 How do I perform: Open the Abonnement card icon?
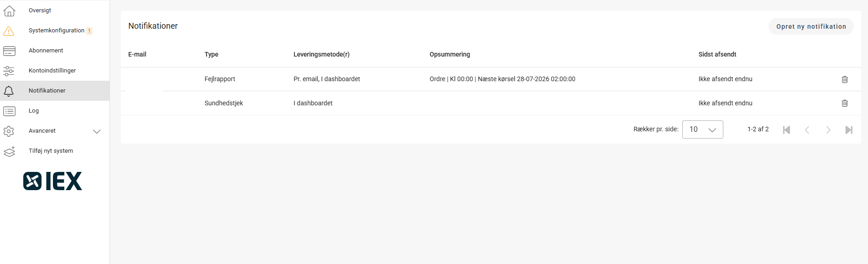[x=9, y=51]
